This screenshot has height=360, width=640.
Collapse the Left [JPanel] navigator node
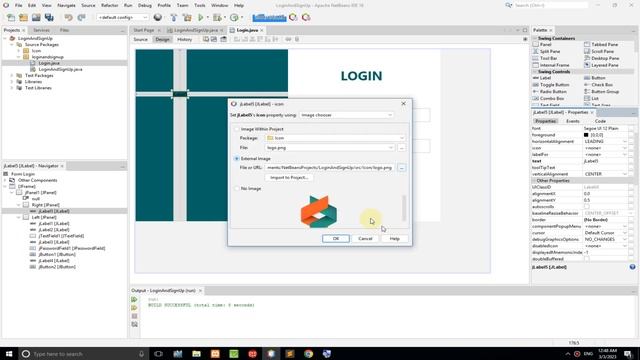point(19,218)
